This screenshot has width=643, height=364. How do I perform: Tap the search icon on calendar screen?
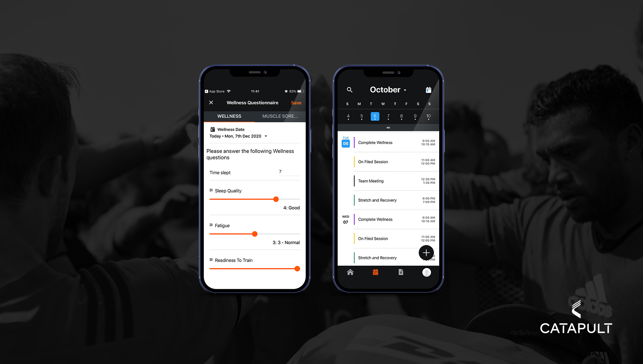point(348,90)
